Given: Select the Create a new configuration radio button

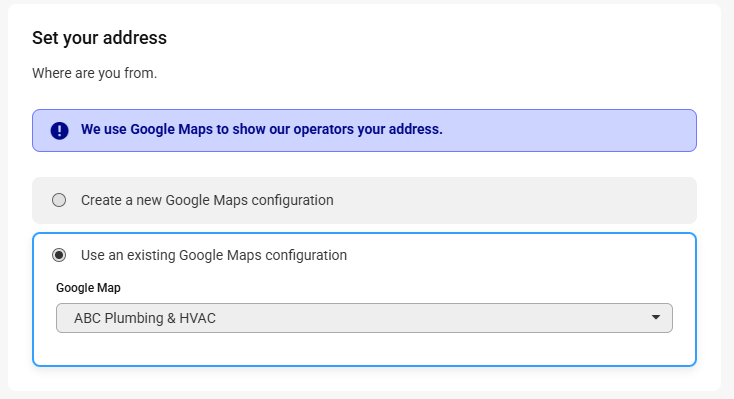Looking at the screenshot, I should tap(59, 200).
